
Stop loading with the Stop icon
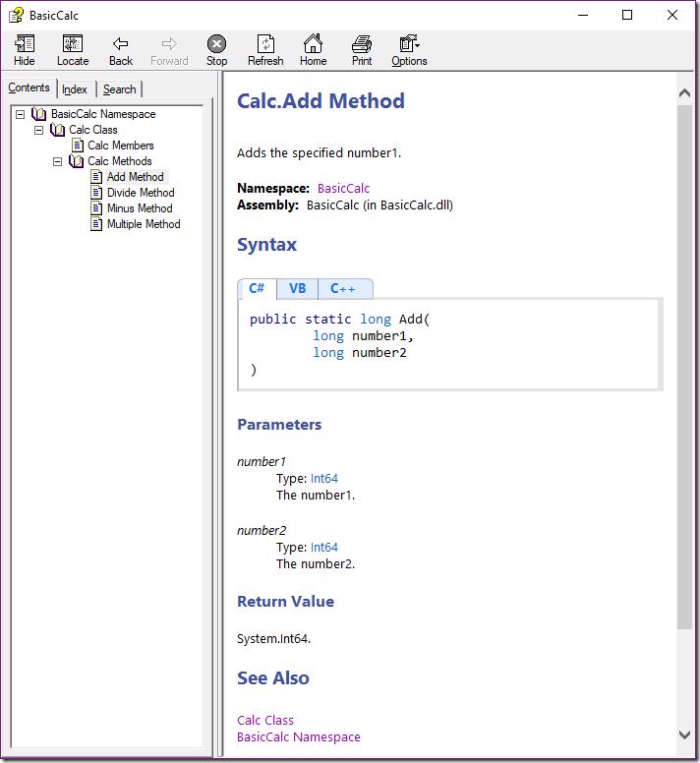coord(216,44)
